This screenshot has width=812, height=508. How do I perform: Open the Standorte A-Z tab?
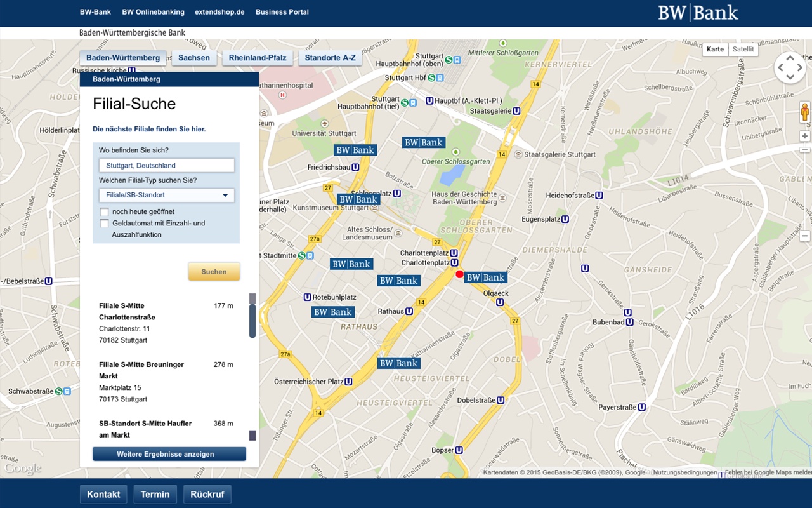[330, 58]
